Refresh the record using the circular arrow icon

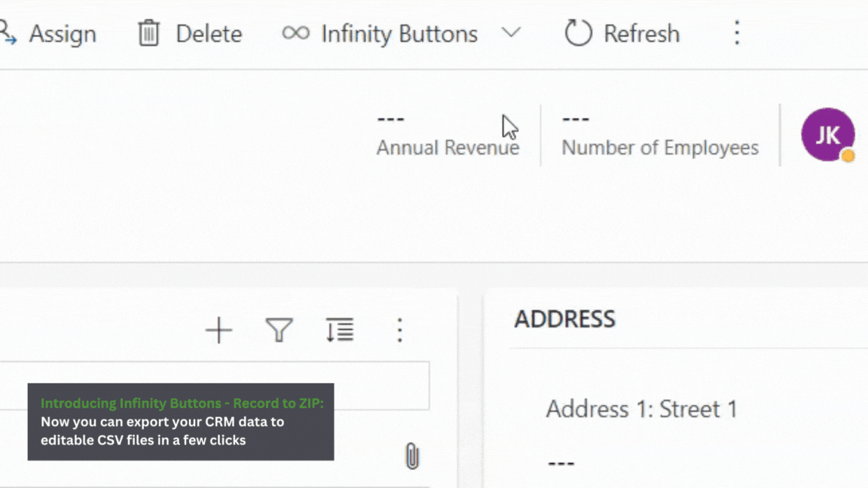(x=578, y=33)
